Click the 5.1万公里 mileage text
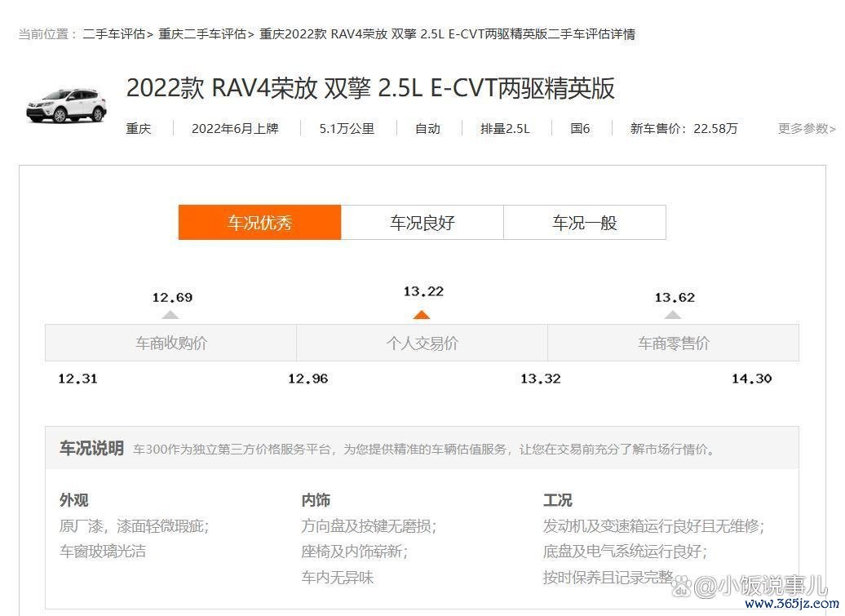This screenshot has width=845, height=616. 347,128
